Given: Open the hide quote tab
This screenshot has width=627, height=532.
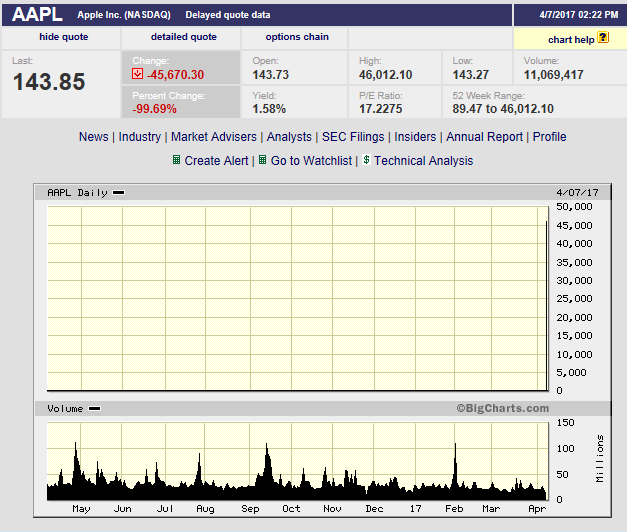Looking at the screenshot, I should click(63, 37).
